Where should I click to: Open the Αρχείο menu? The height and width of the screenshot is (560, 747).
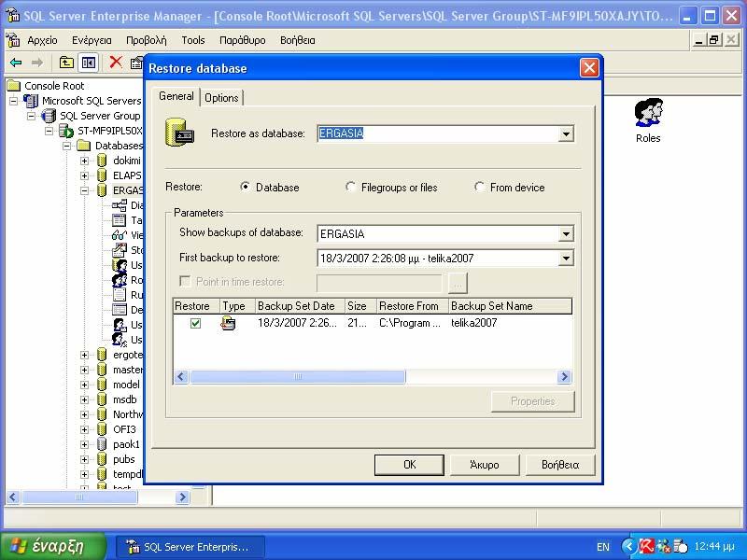tap(42, 40)
